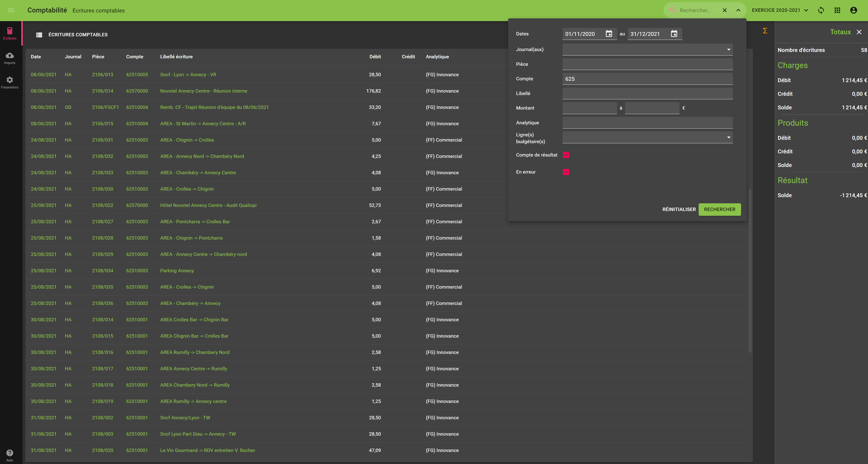Uncheck the Compte de résultat checkbox

pyautogui.click(x=566, y=155)
